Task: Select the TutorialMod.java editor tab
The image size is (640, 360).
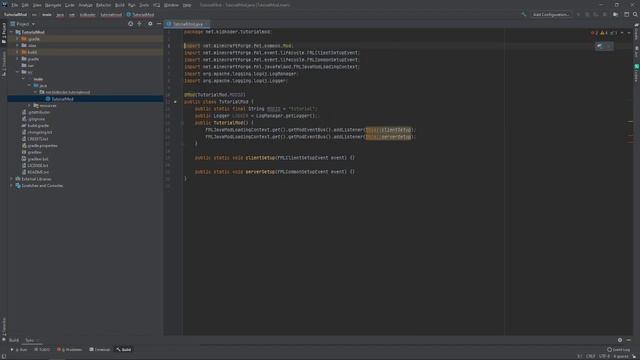Action: click(188, 24)
